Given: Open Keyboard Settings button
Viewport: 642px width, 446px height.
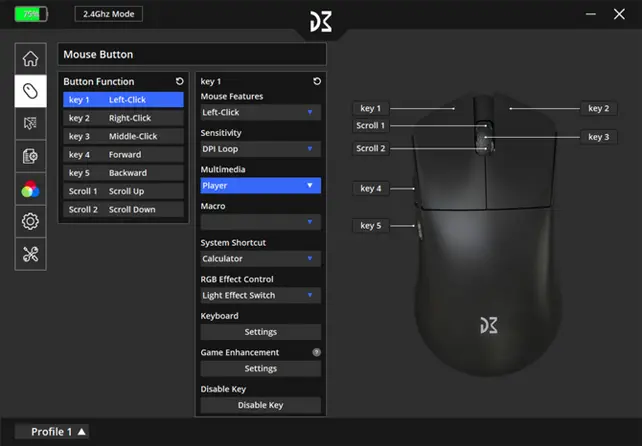Looking at the screenshot, I should point(260,332).
